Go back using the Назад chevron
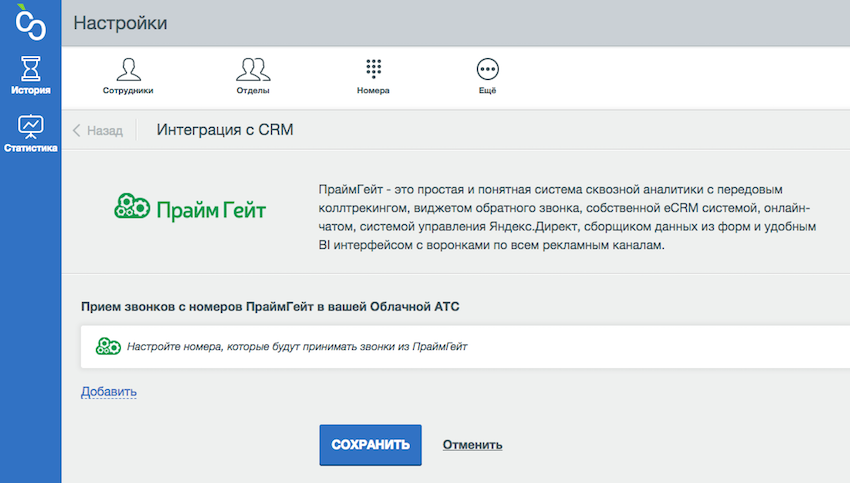Viewport: 850px width, 483px height. point(76,131)
